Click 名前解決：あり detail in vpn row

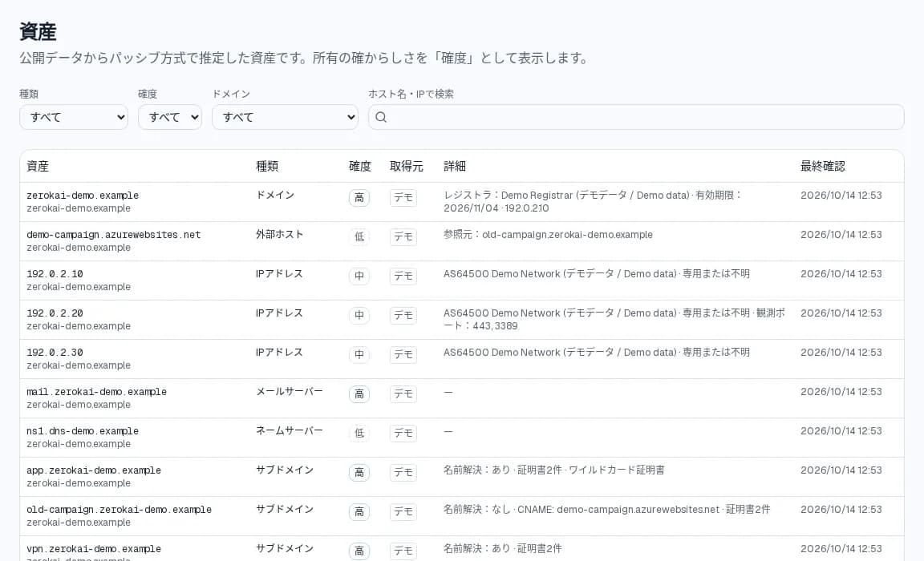(x=503, y=549)
